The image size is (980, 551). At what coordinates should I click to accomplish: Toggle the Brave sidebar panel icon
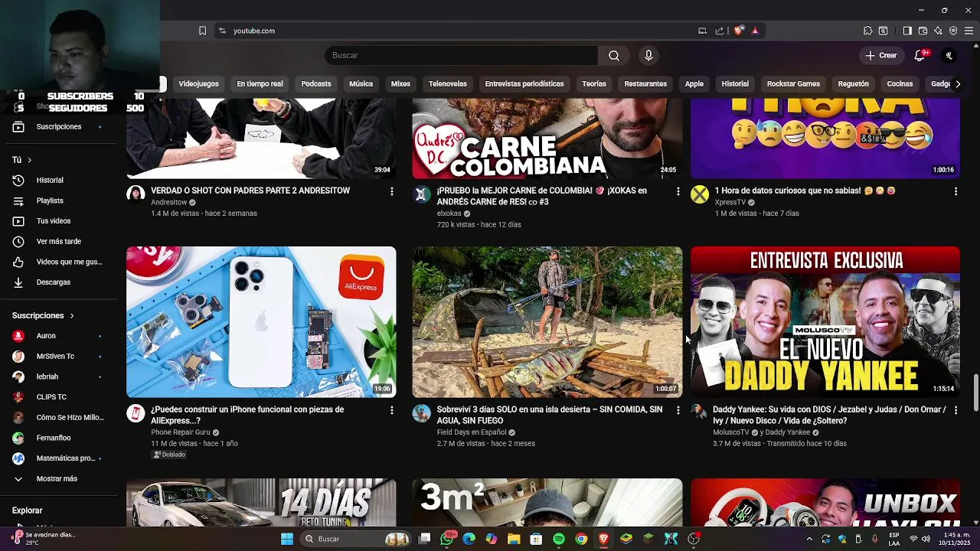point(907,31)
